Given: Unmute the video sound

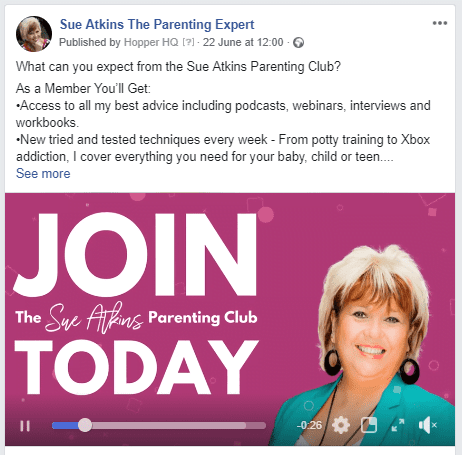Looking at the screenshot, I should pos(427,425).
